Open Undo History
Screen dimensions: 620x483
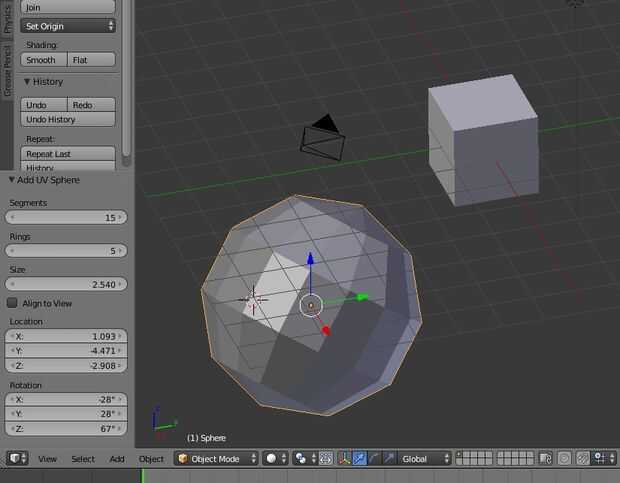click(68, 119)
